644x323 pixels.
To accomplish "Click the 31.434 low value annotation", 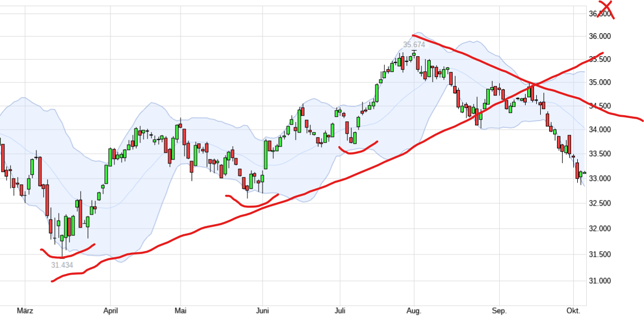I will 62,265.
